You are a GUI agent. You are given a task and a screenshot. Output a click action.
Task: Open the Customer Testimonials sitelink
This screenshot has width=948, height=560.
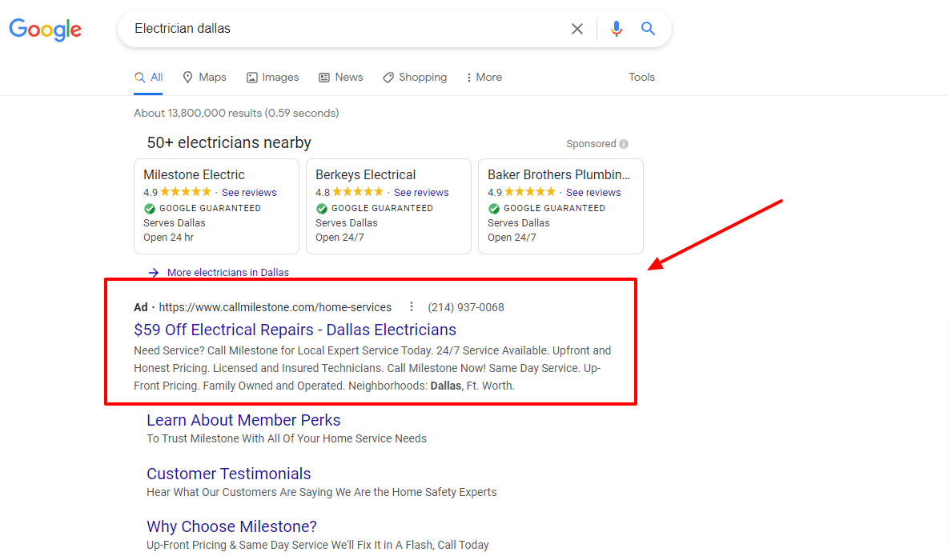[x=229, y=474]
